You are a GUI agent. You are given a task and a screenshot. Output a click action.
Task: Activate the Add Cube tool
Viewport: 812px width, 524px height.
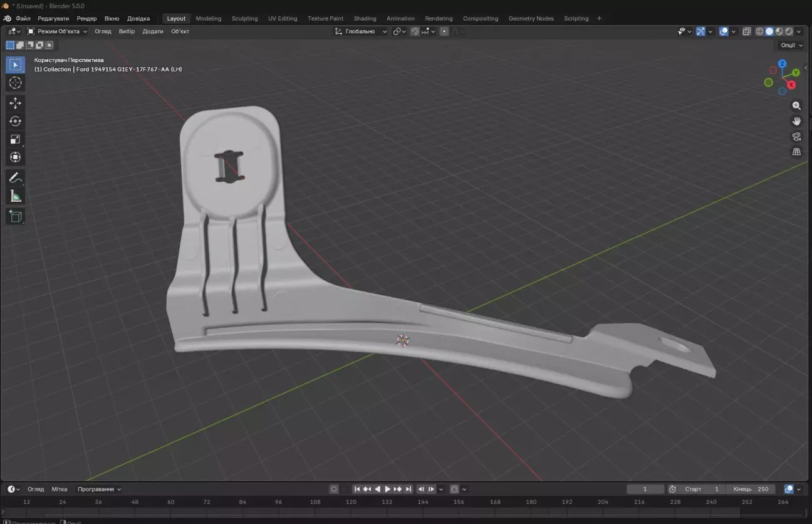[15, 216]
